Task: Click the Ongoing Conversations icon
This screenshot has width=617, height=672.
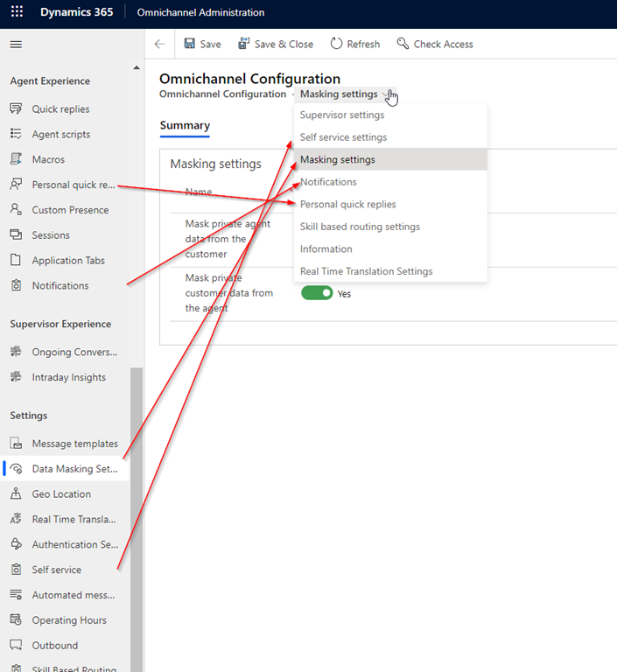Action: click(16, 352)
